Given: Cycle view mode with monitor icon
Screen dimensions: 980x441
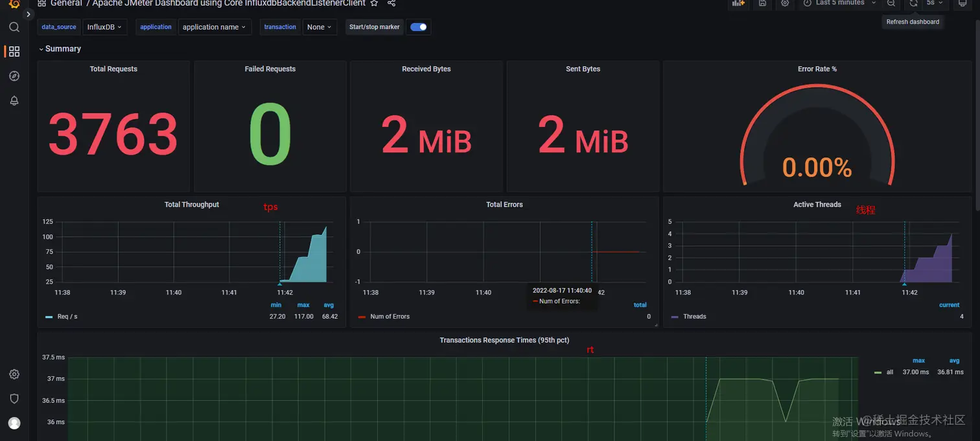Looking at the screenshot, I should click(962, 3).
